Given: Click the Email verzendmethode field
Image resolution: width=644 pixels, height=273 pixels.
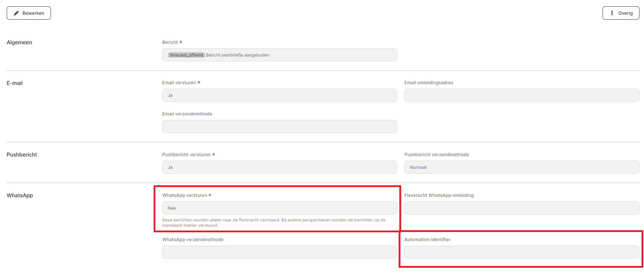Looking at the screenshot, I should [279, 127].
